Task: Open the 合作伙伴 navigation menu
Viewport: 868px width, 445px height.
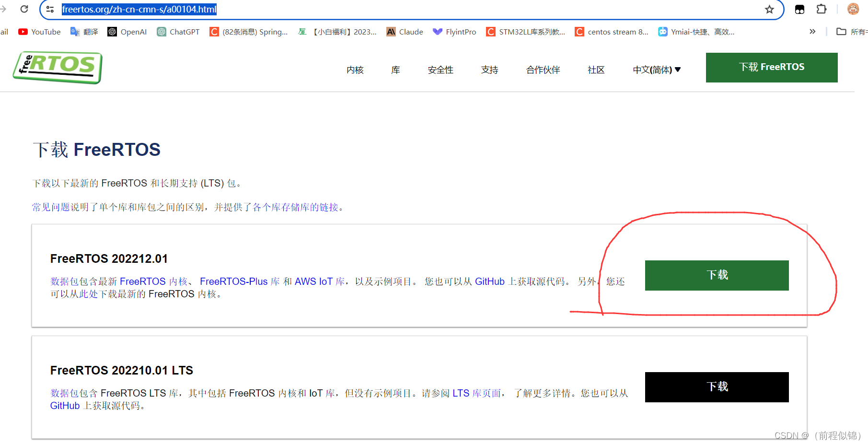Action: click(543, 70)
